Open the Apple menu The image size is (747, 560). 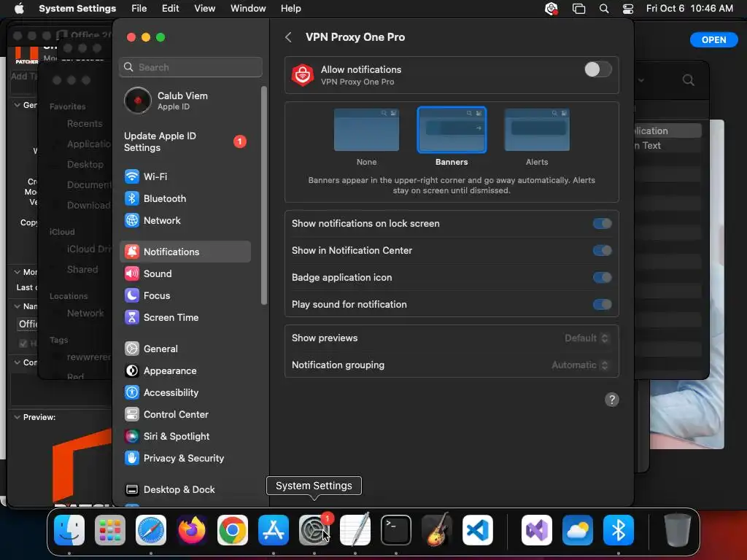point(19,9)
